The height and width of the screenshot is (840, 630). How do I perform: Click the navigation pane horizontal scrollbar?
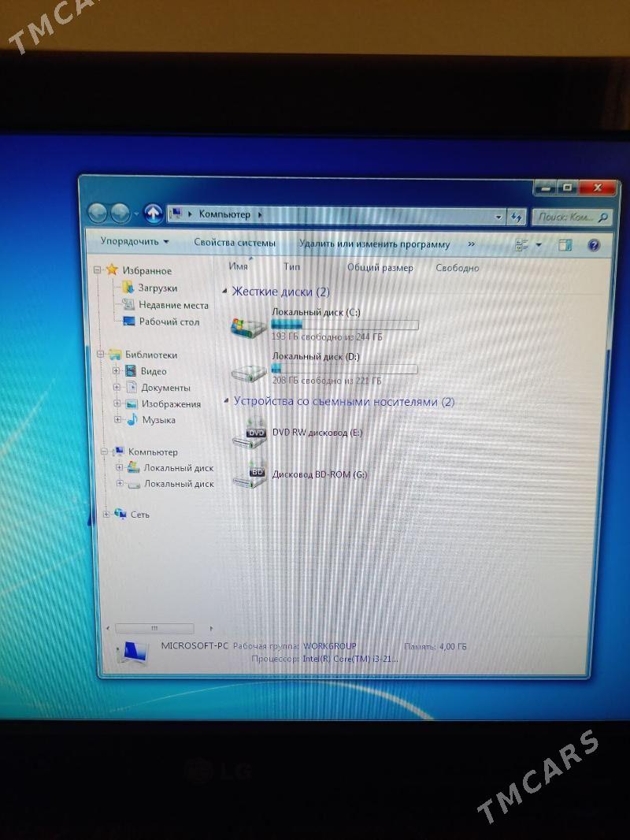tap(154, 628)
